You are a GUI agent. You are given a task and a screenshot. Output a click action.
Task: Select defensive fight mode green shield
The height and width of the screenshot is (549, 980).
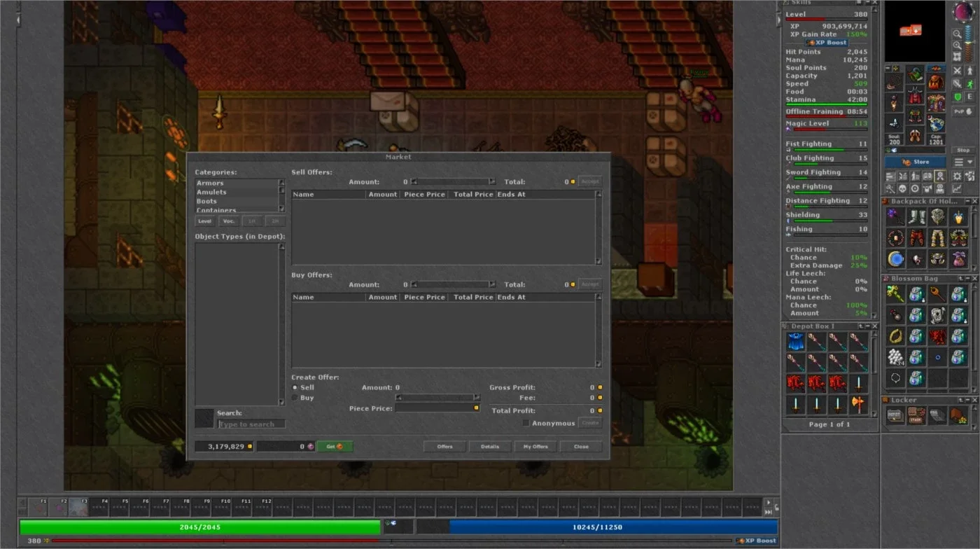tap(958, 96)
